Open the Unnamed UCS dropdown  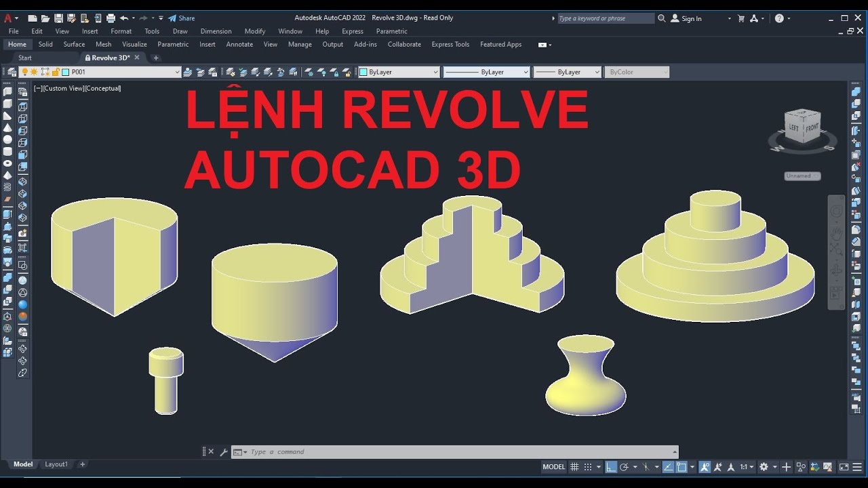coord(803,176)
